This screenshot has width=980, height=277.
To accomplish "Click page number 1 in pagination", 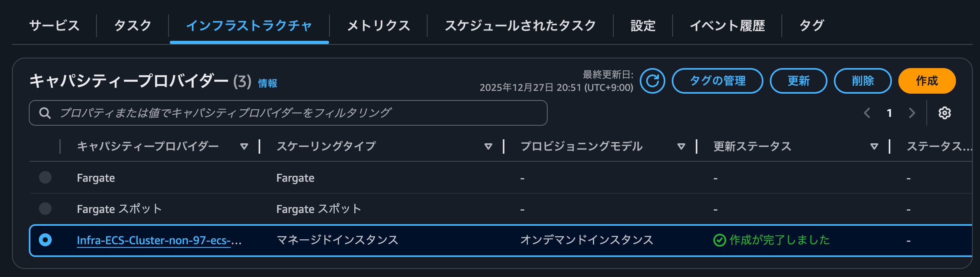I will tap(889, 113).
